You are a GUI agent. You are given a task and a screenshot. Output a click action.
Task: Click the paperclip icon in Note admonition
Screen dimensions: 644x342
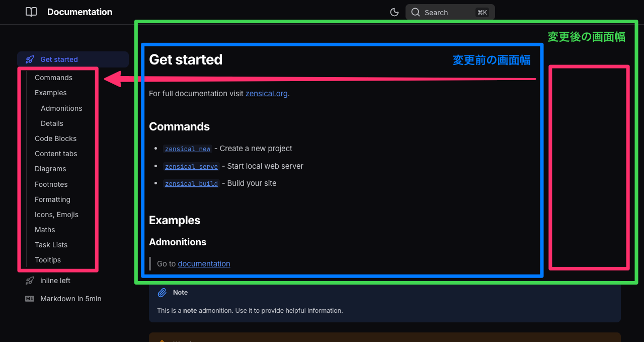click(162, 293)
